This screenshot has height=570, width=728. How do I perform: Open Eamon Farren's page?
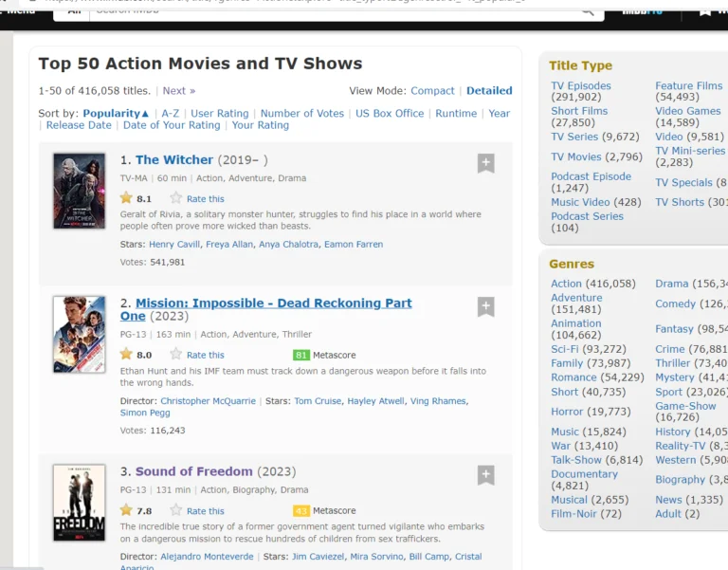354,245
